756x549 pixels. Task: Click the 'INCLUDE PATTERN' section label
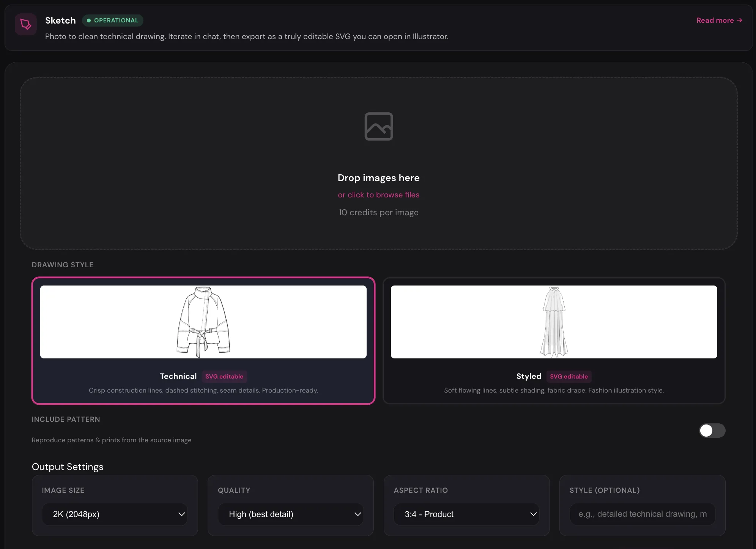66,419
